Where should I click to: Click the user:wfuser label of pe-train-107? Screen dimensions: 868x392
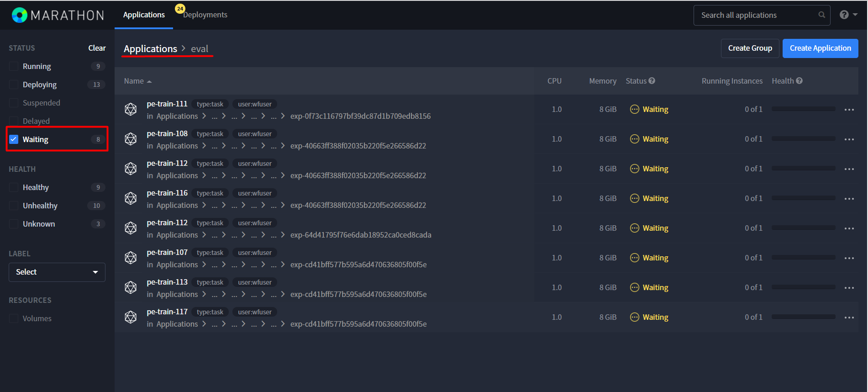254,253
